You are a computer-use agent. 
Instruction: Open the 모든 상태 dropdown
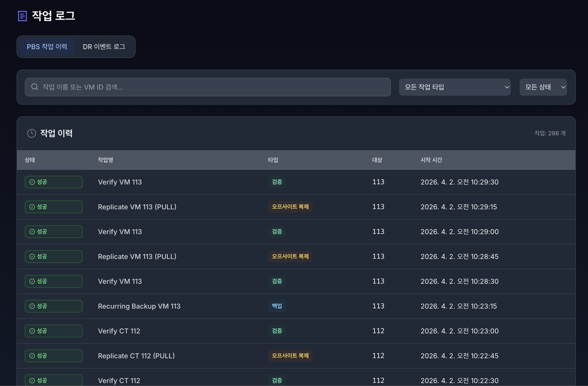[543, 87]
